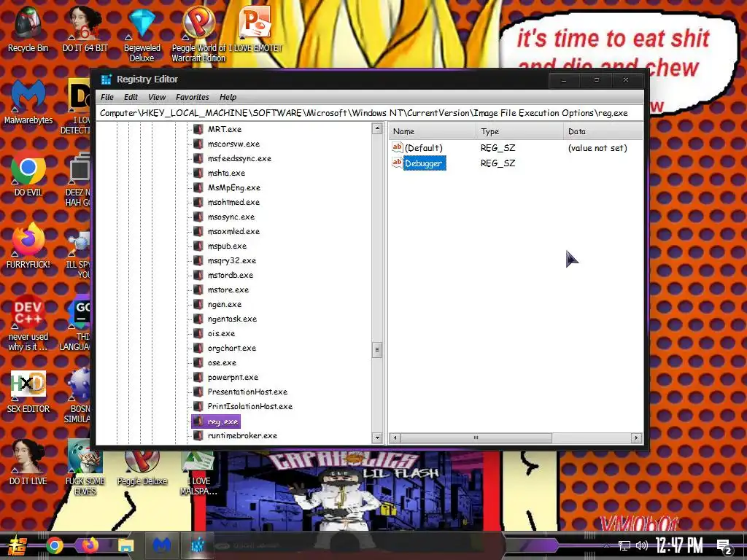The height and width of the screenshot is (560, 747).
Task: Select the ois.exe key
Action: [221, 333]
